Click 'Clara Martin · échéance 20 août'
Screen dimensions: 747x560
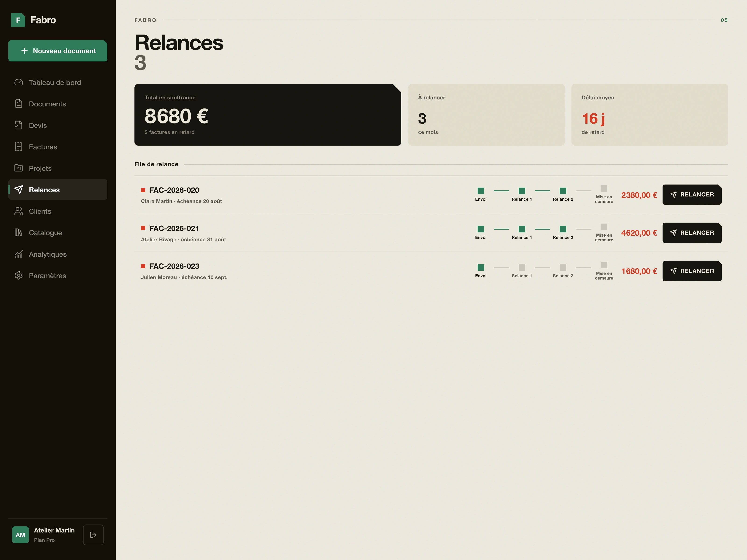point(181,201)
